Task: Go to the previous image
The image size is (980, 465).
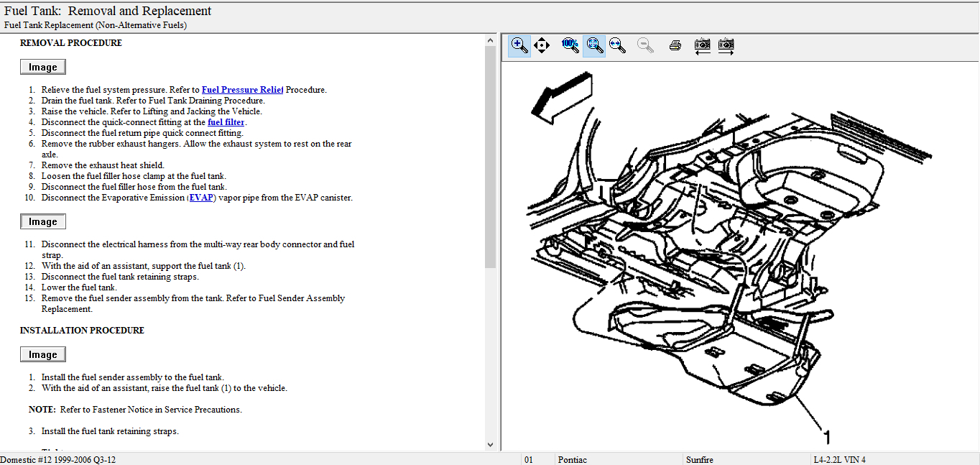Action: 703,45
